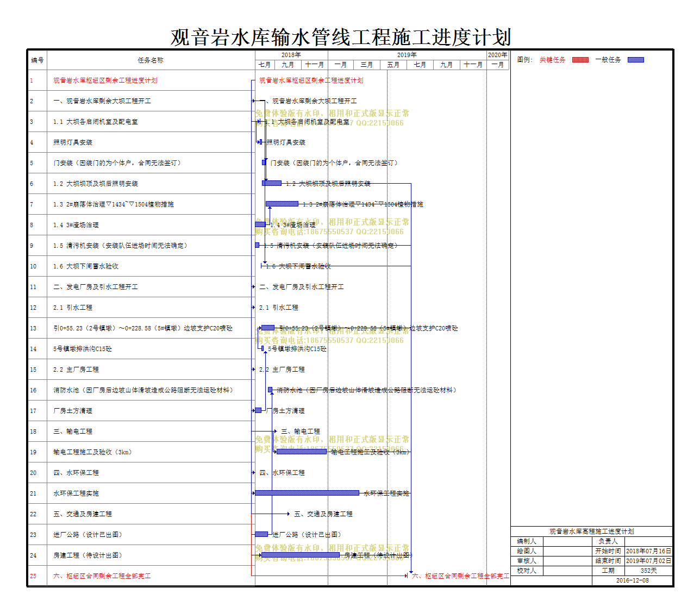Click the blue Gantt bar for 水环保工程实施
Viewport: 700px width, 613px height.
click(307, 493)
